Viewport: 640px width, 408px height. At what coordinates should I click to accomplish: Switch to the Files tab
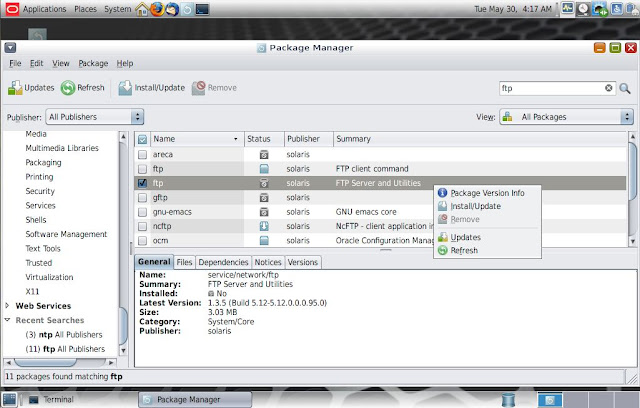184,262
